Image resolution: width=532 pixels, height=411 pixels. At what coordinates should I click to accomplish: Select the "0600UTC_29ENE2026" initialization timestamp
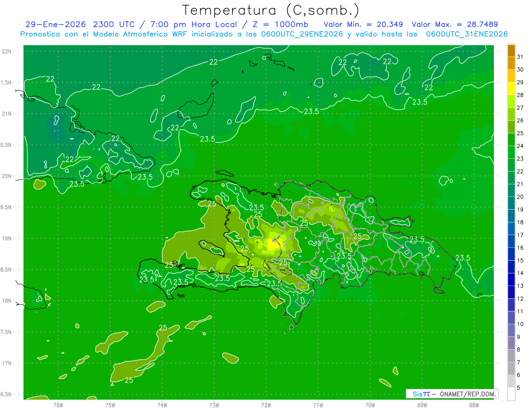point(302,34)
